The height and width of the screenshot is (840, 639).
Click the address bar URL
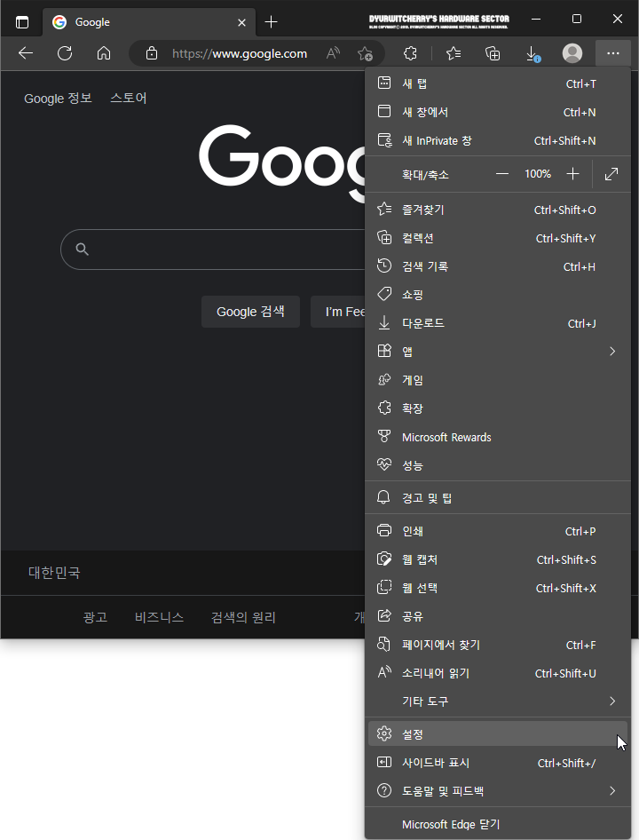point(240,53)
